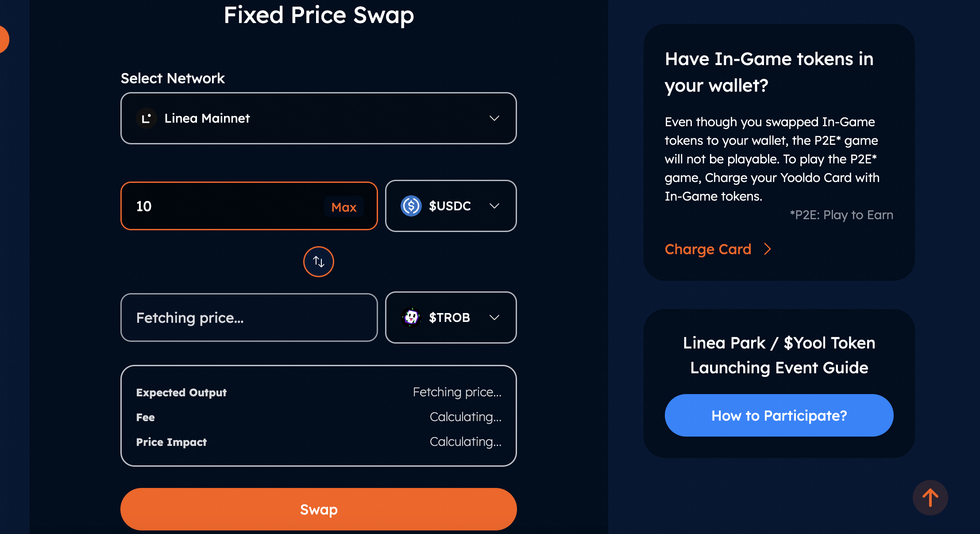Screen dimensions: 980x534
Task: Follow the Charge Card link
Action: tap(708, 249)
